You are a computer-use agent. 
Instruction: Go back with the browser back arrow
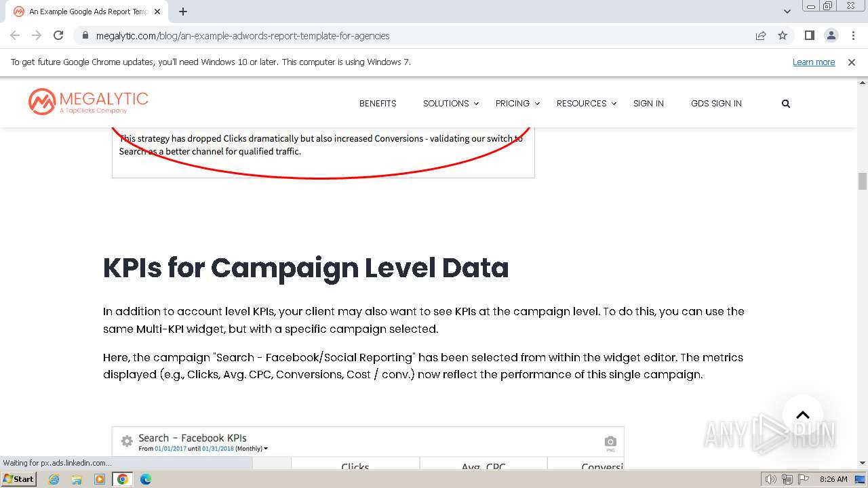(15, 35)
